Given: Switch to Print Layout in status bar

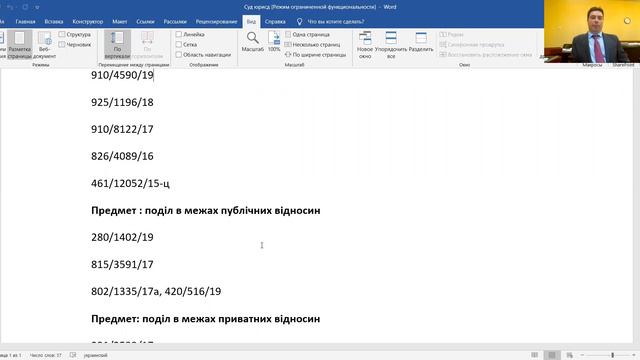Looking at the screenshot, I should (552, 355).
